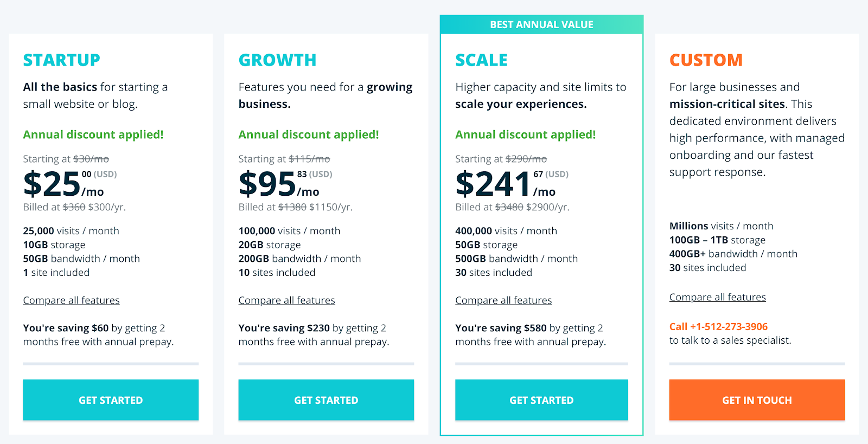The image size is (868, 444).
Task: Click the Best Annual Value banner
Action: pos(541,24)
